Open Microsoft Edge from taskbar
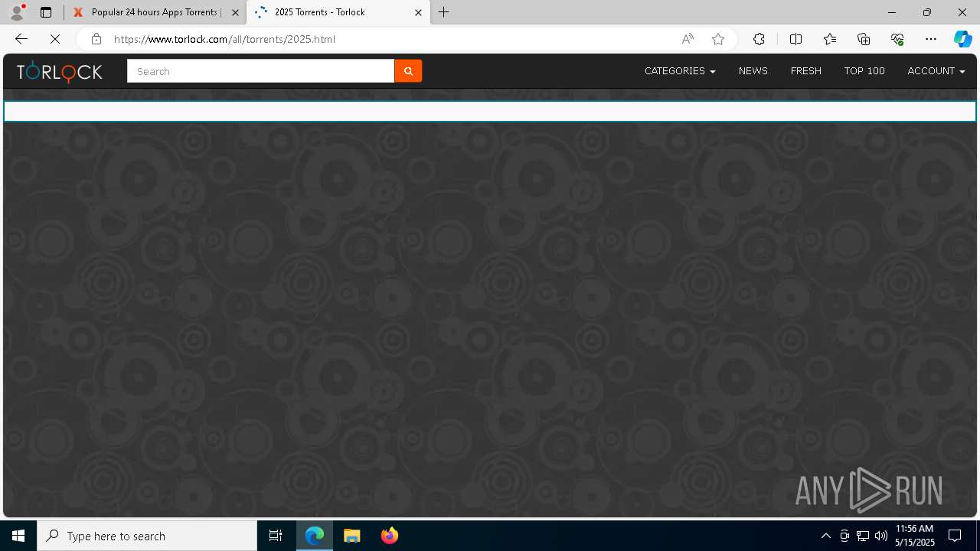The height and width of the screenshot is (551, 980). [x=315, y=536]
